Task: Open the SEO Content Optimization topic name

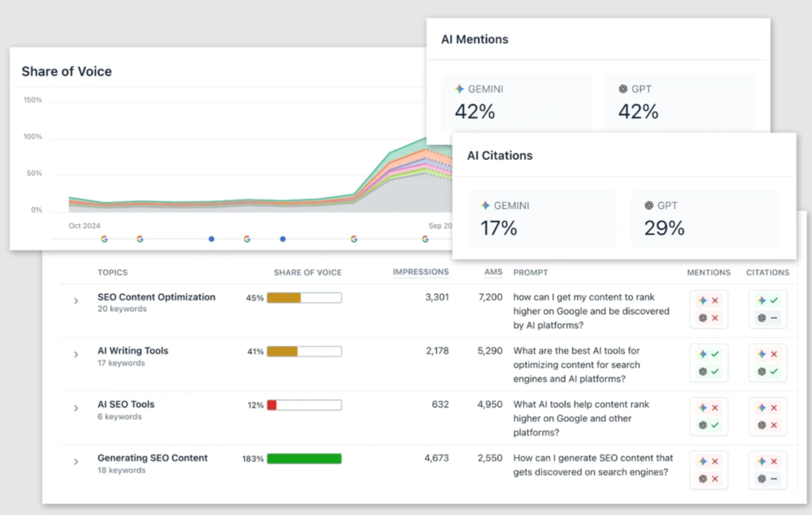Action: tap(156, 297)
